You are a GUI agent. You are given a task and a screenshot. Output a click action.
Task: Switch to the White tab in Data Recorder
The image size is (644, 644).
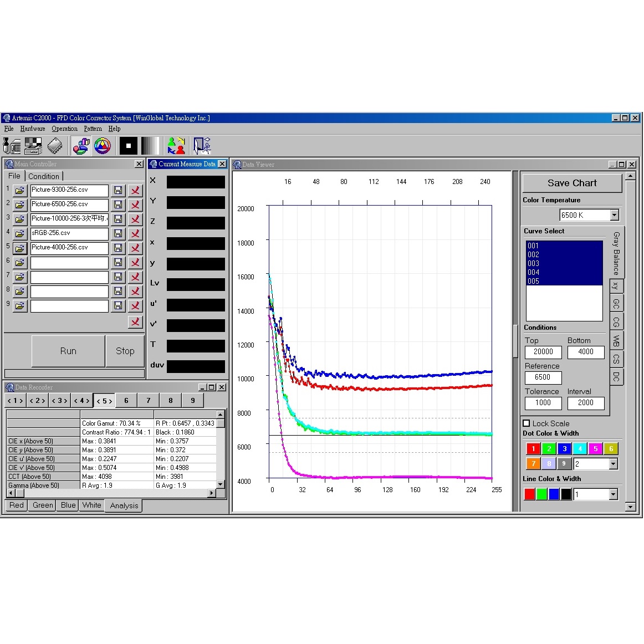click(x=91, y=505)
